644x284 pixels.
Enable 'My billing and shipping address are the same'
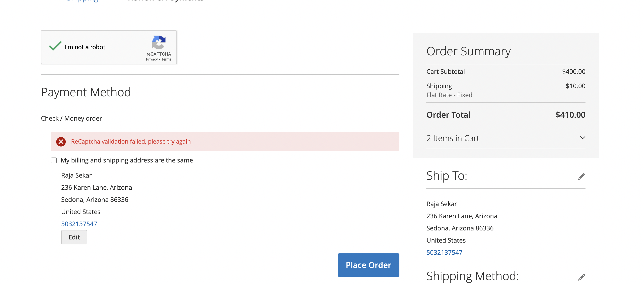click(x=54, y=160)
